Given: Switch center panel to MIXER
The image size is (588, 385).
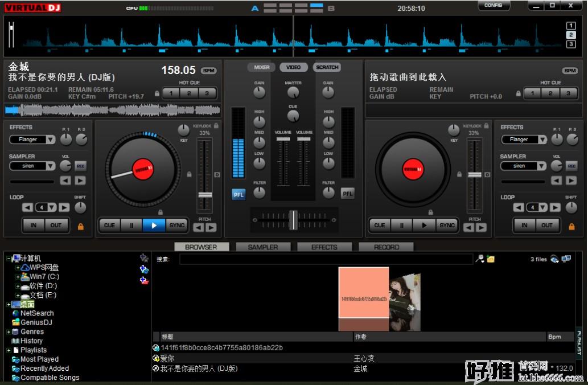Looking at the screenshot, I should pos(261,67).
